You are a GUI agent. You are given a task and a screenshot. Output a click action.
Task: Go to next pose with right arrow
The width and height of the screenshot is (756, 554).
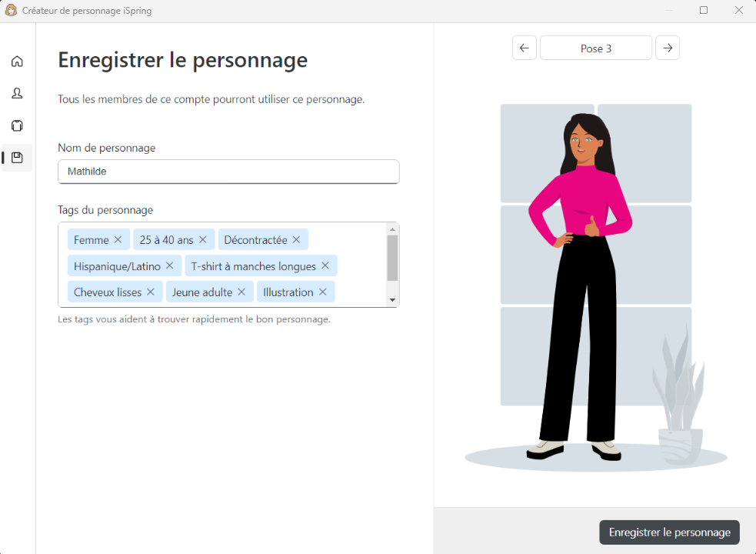(x=668, y=48)
